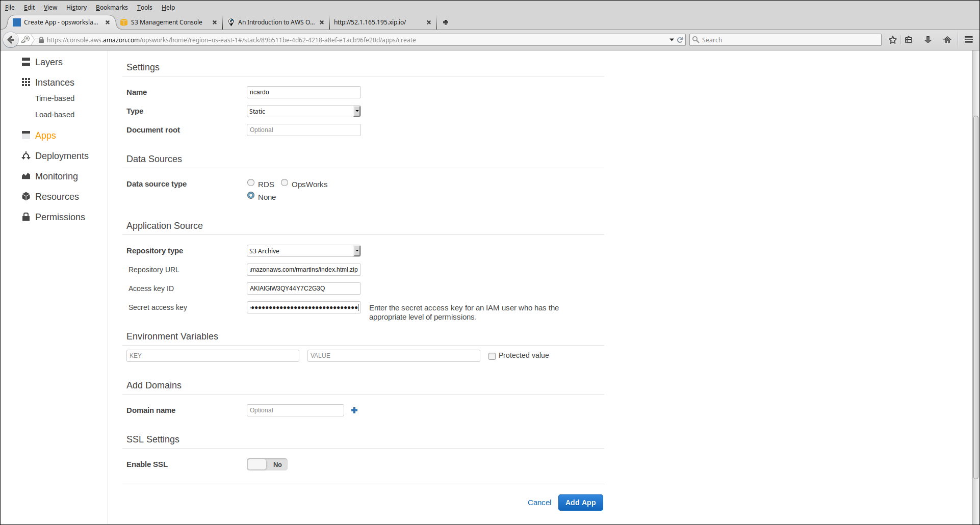Click the Cancel link
980x525 pixels.
(539, 503)
